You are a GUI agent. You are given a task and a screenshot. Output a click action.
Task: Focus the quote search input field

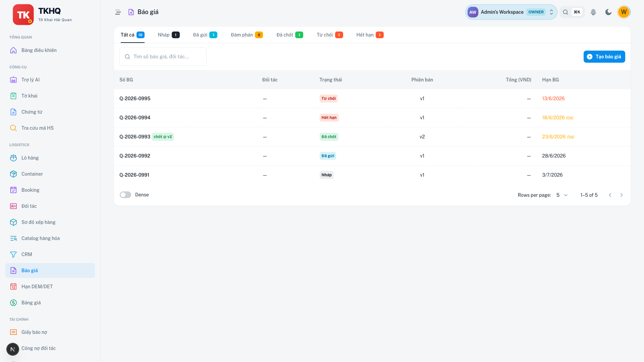pyautogui.click(x=163, y=57)
